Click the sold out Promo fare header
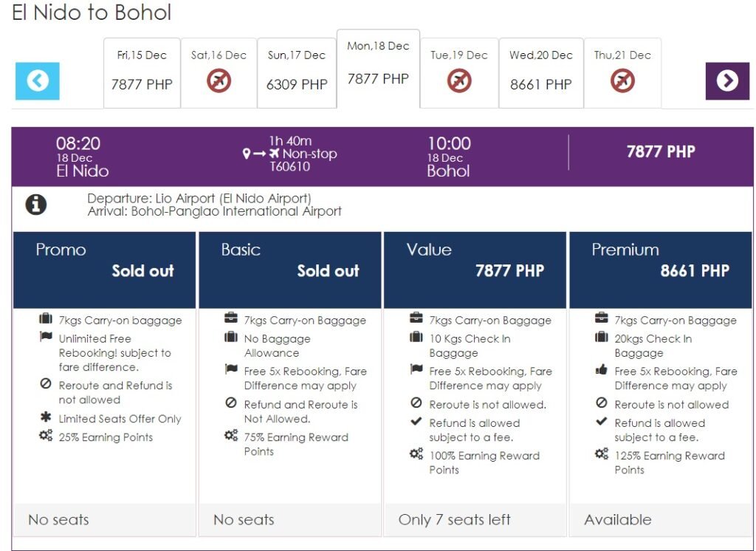The height and width of the screenshot is (551, 756). pos(105,270)
